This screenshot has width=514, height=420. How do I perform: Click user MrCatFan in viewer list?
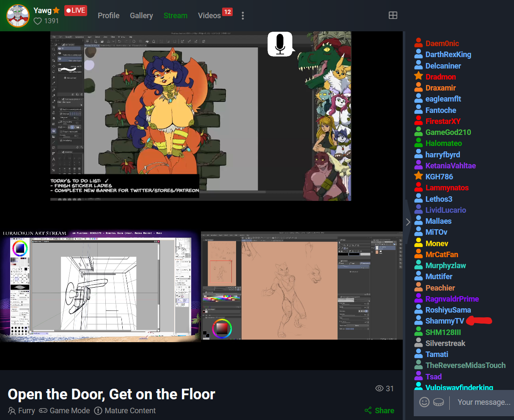point(442,255)
